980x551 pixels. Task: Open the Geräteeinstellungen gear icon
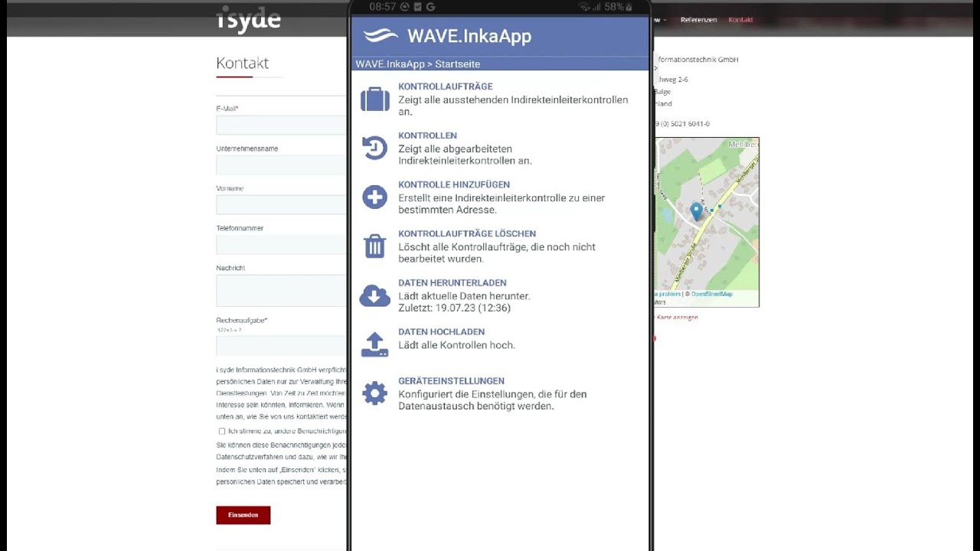point(374,393)
